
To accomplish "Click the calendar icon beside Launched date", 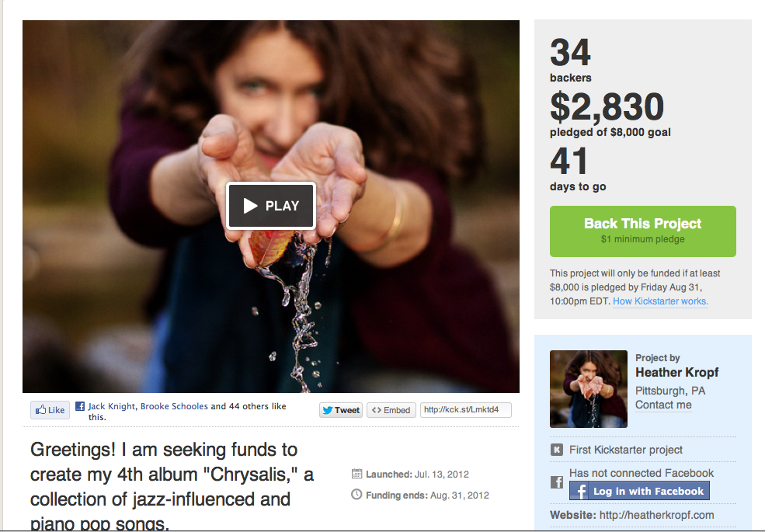I will point(356,474).
